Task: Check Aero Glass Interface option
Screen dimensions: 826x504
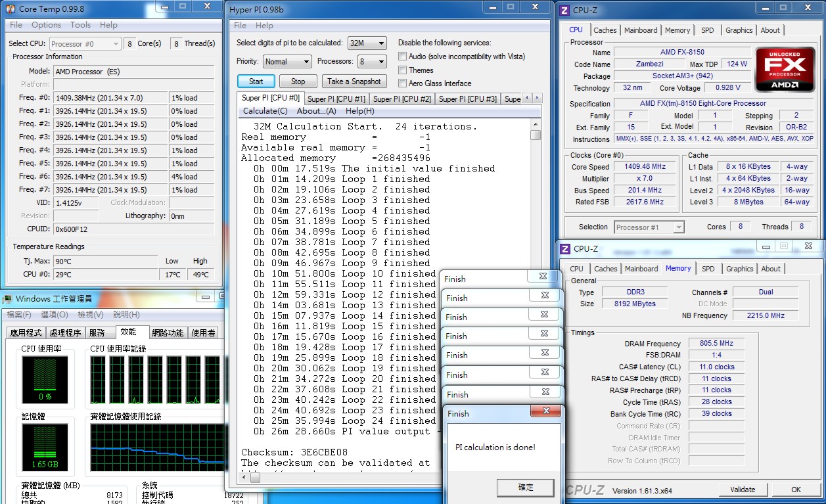Action: (403, 83)
